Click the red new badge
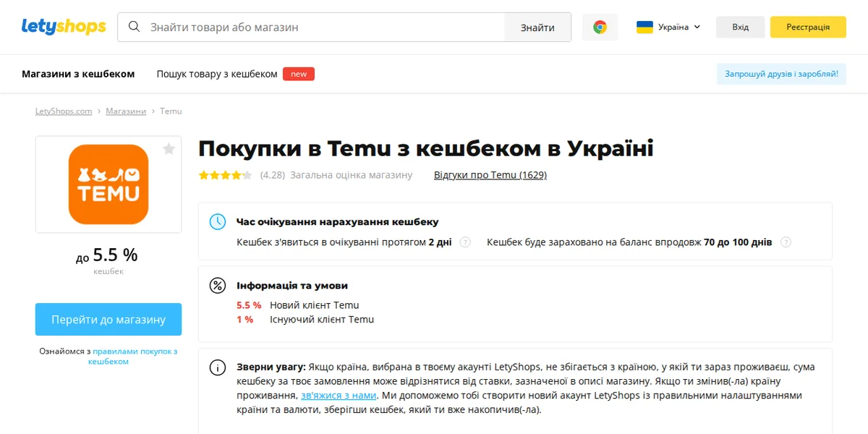The height and width of the screenshot is (434, 868). click(299, 74)
